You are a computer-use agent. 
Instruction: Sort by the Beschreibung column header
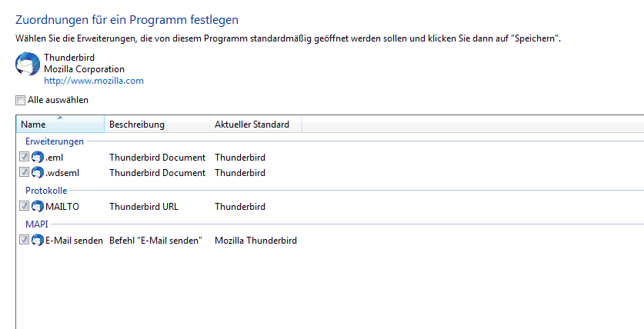tap(137, 125)
